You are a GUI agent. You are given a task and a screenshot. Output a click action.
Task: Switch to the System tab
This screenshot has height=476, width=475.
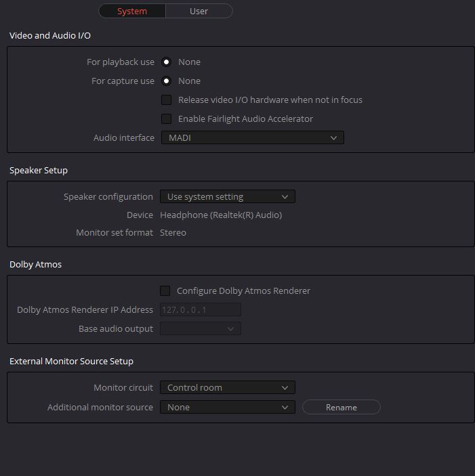pyautogui.click(x=132, y=12)
